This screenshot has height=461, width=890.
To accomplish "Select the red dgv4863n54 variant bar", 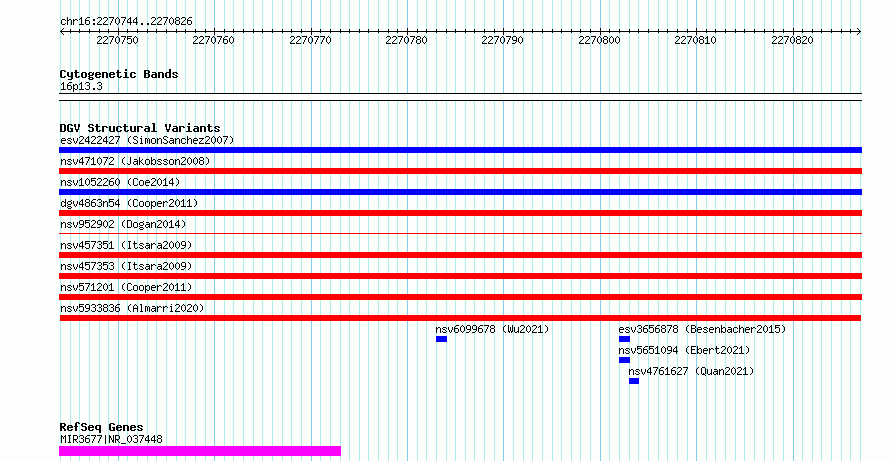I will (460, 213).
